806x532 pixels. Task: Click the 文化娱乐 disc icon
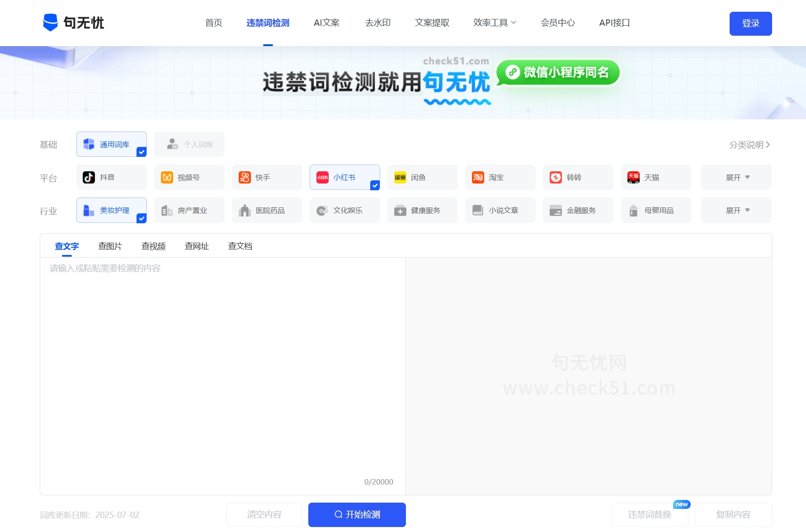point(322,211)
